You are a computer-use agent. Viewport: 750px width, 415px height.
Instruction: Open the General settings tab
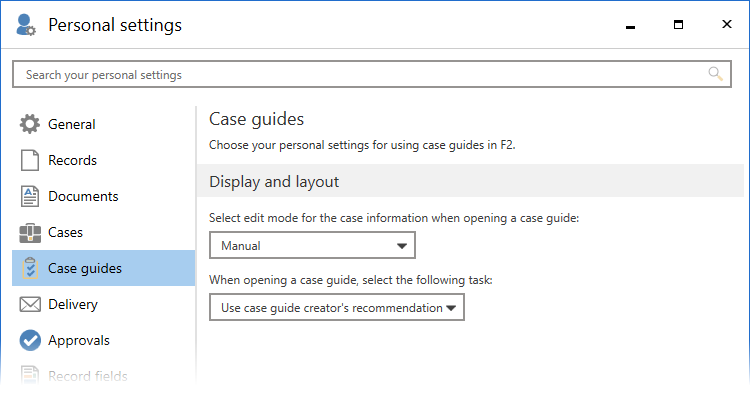point(72,125)
